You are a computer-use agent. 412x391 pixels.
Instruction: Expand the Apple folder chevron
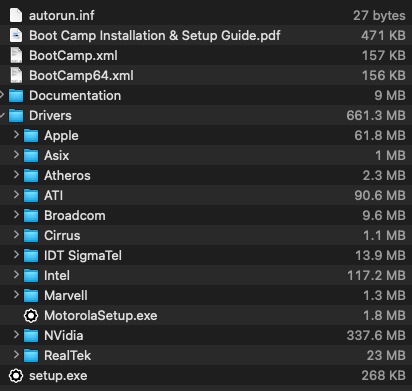tap(16, 135)
